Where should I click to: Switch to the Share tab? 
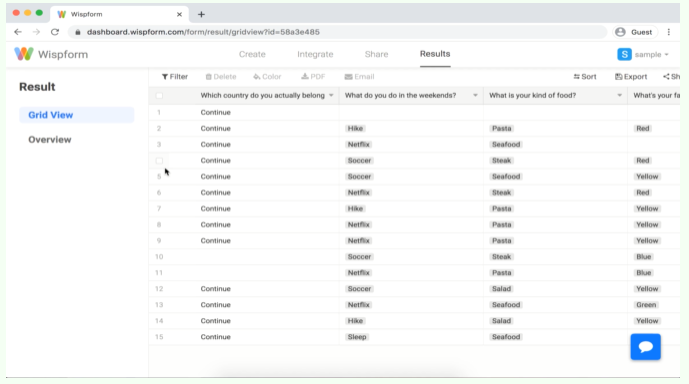pos(376,54)
